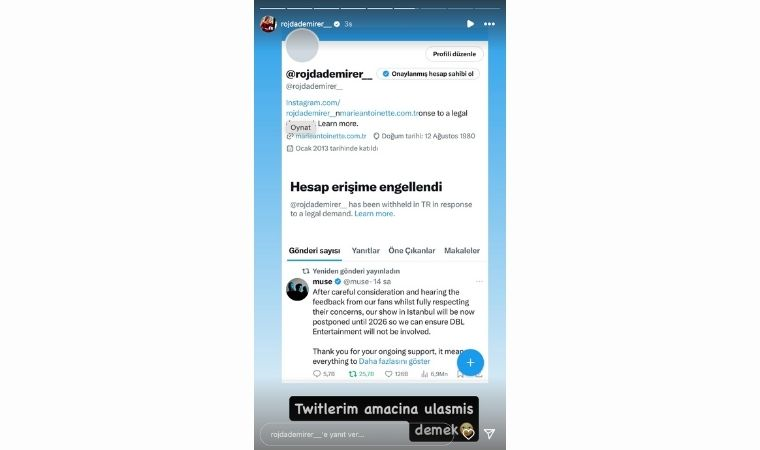Click Learn more under Hesap erişime engellendi
The width and height of the screenshot is (760, 450).
374,213
